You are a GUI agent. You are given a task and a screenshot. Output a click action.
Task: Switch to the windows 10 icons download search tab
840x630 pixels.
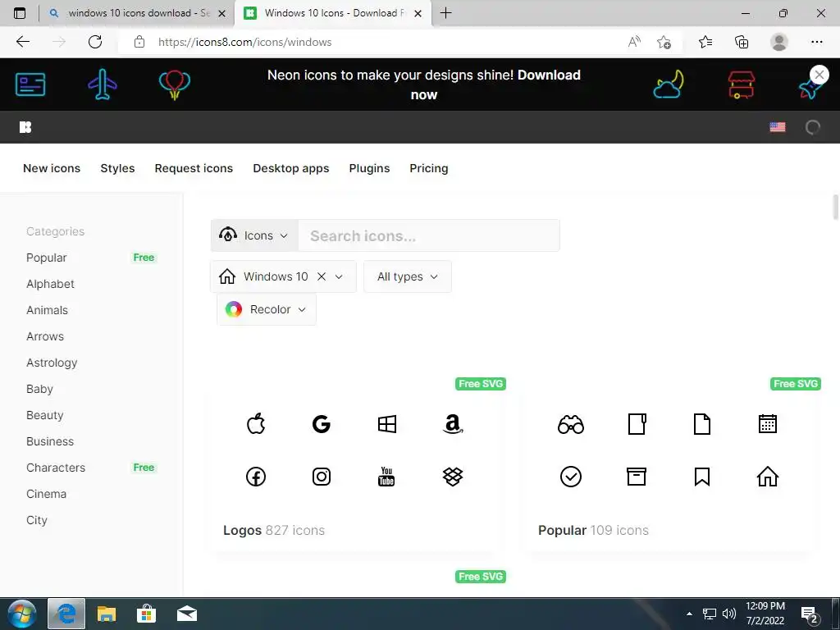pyautogui.click(x=137, y=13)
